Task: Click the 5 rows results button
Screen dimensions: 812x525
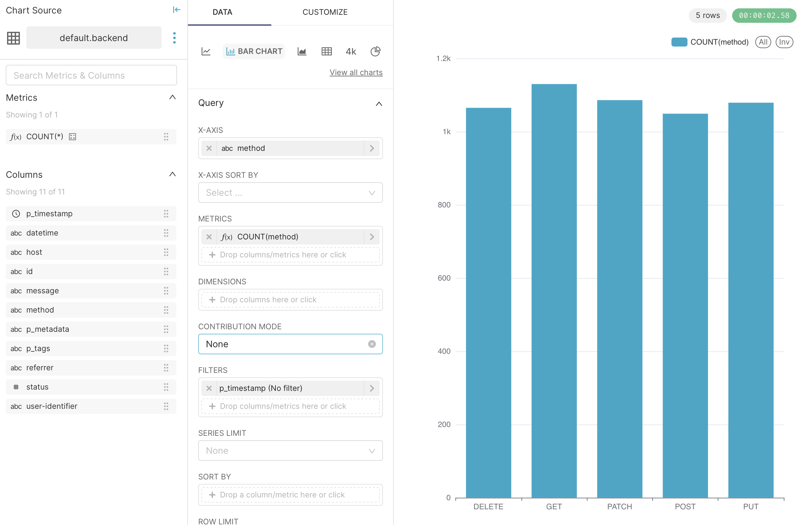Action: [707, 15]
